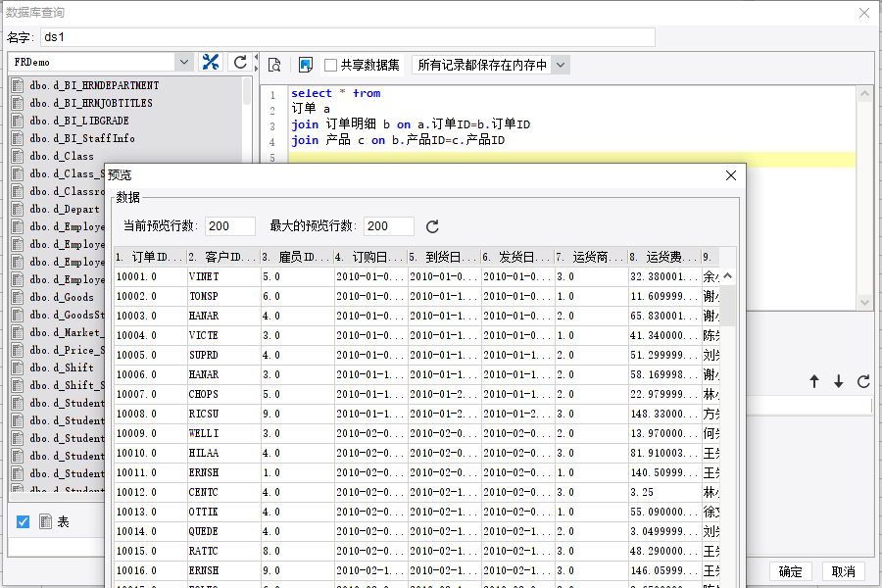882x588 pixels.
Task: Click the 名字 input field containing ds1
Action: click(348, 37)
